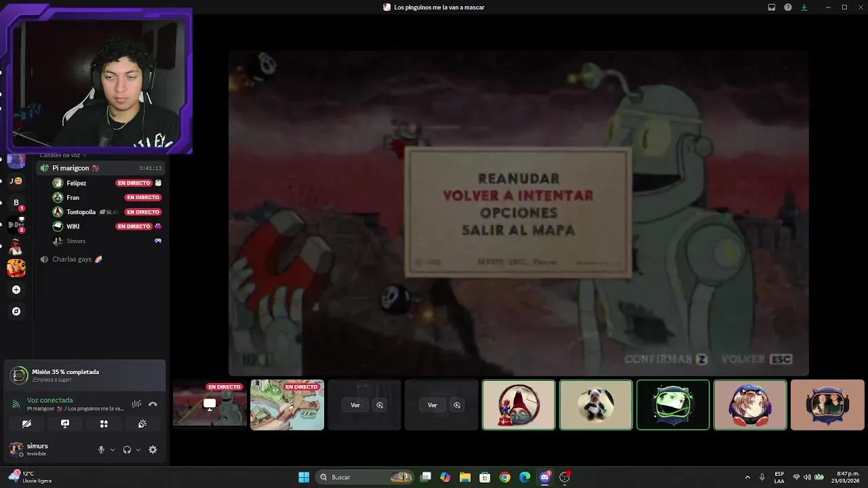This screenshot has height=488, width=868.
Task: Select the B server icon
Action: 16,203
